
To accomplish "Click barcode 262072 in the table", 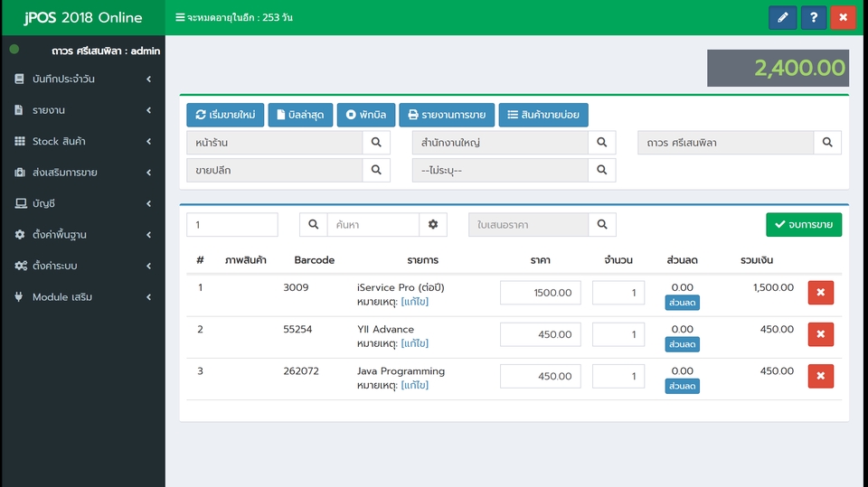I will point(301,370).
